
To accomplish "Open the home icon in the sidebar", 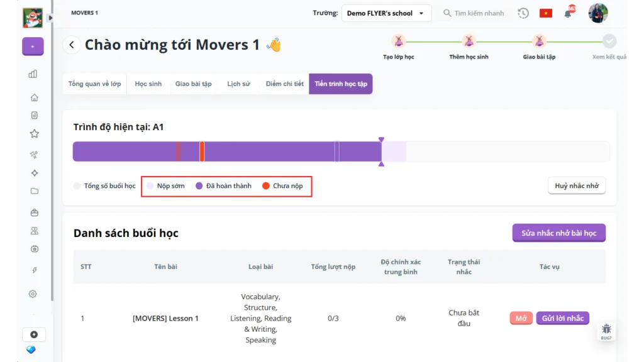I will [x=34, y=97].
